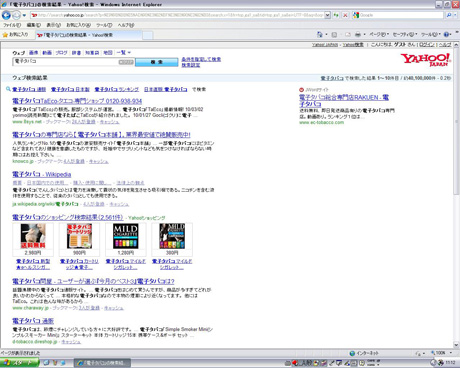
Task: Open the 条件を指定して検索 link
Action: pos(201,59)
